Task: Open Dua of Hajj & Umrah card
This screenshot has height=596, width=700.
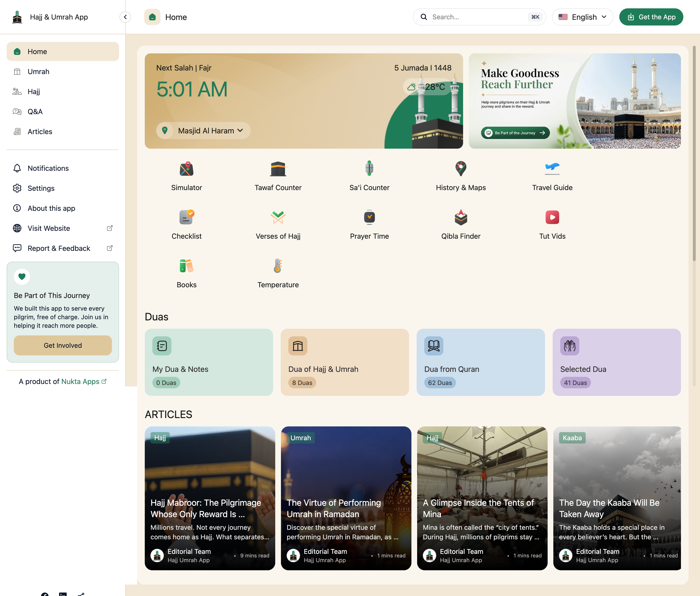Action: pyautogui.click(x=345, y=362)
